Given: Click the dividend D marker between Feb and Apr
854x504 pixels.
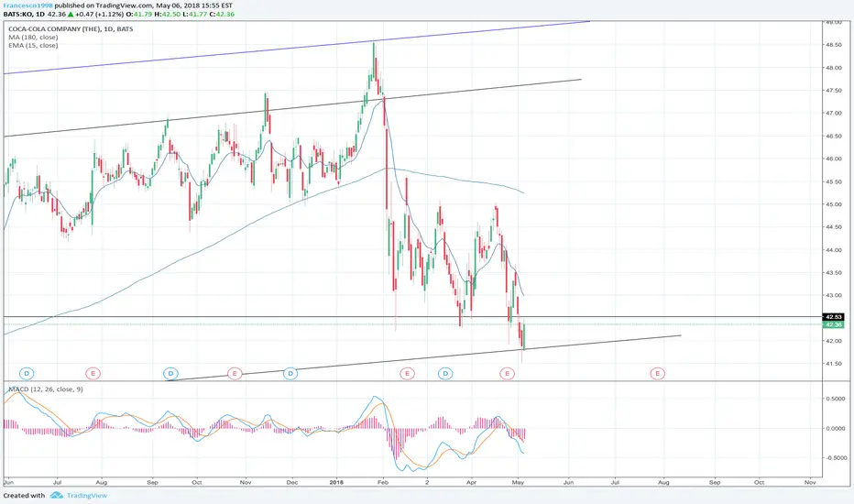Looking at the screenshot, I should click(x=445, y=373).
